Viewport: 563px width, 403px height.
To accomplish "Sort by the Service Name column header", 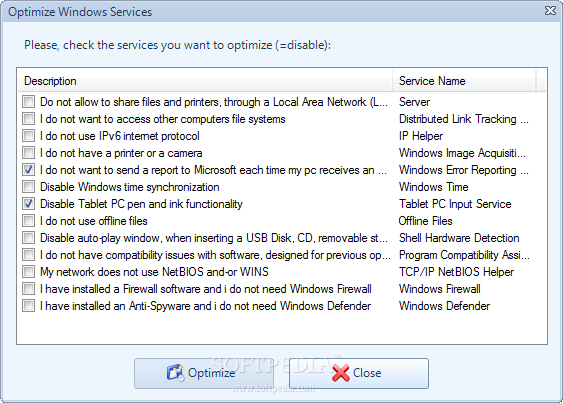I will click(x=464, y=81).
